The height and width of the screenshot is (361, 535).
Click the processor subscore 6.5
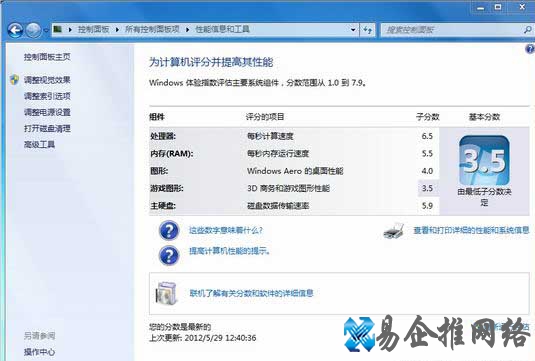pyautogui.click(x=427, y=136)
